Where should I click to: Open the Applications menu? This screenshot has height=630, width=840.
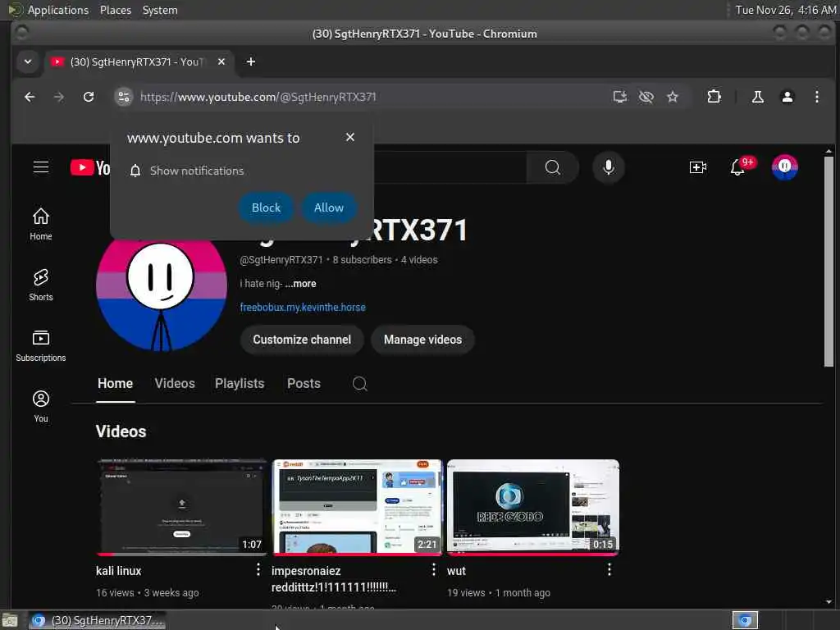[58, 10]
